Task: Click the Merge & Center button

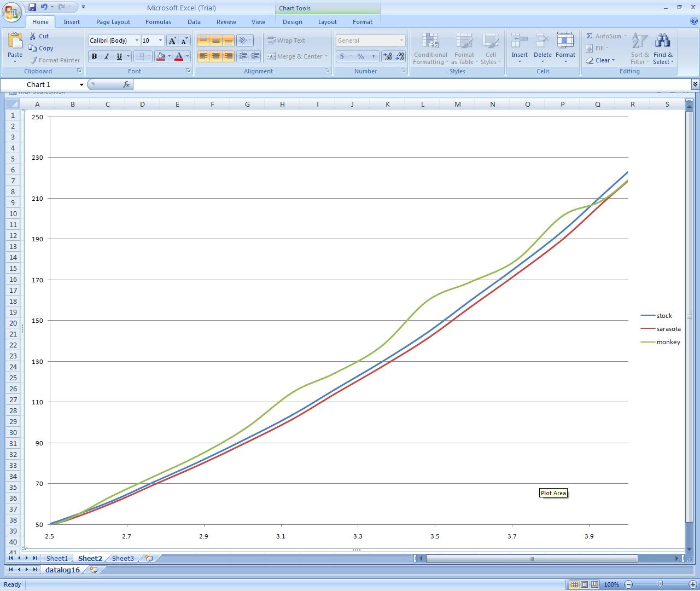Action: pos(294,56)
